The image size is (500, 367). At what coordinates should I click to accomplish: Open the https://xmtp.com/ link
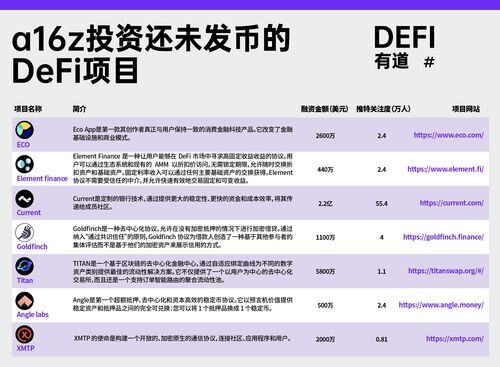coord(455,339)
